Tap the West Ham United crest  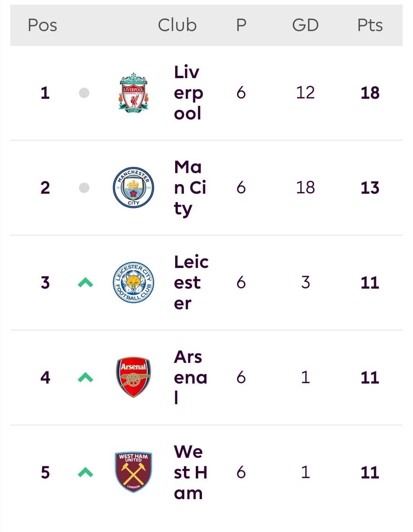[133, 472]
